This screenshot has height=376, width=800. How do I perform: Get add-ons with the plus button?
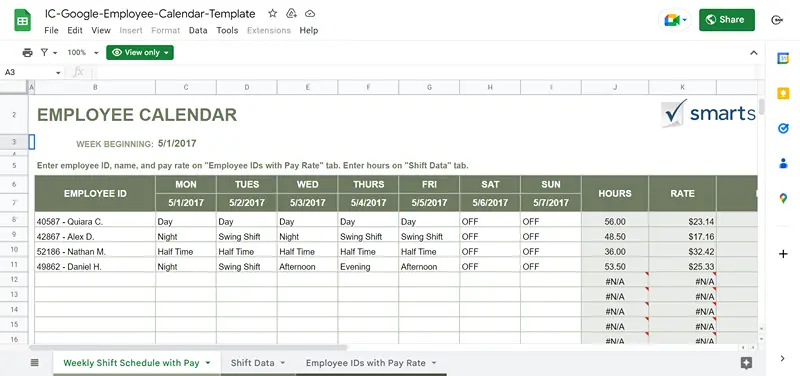coord(783,254)
